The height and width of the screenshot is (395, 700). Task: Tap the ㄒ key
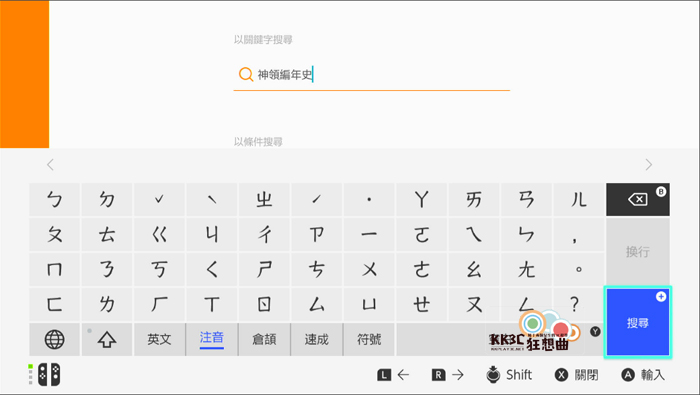coord(212,304)
